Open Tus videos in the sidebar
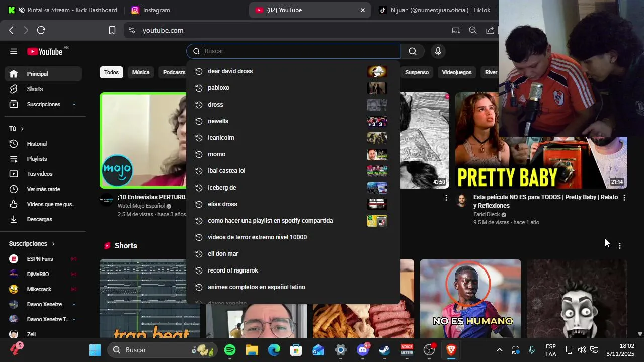This screenshot has width=644, height=362. (x=43, y=174)
